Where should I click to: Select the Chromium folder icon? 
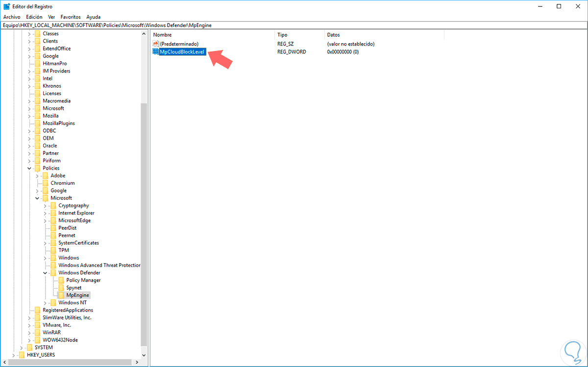coord(46,183)
